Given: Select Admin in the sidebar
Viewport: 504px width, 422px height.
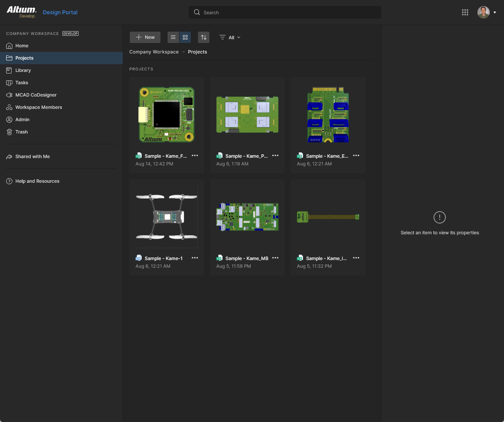Looking at the screenshot, I should click(x=22, y=120).
